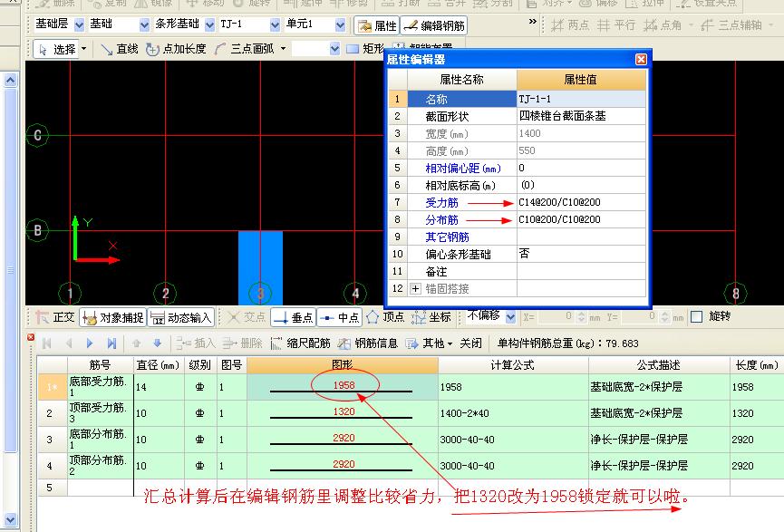Open 钢筋信息 rebar information
The height and width of the screenshot is (532, 784).
pyautogui.click(x=367, y=343)
